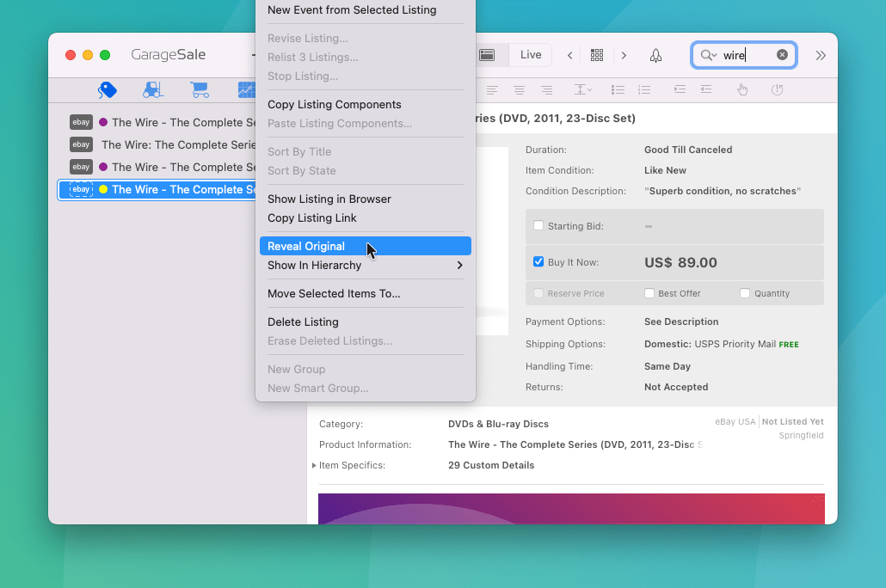Select the yellow-dot 'The Wire' listing row

click(x=157, y=189)
